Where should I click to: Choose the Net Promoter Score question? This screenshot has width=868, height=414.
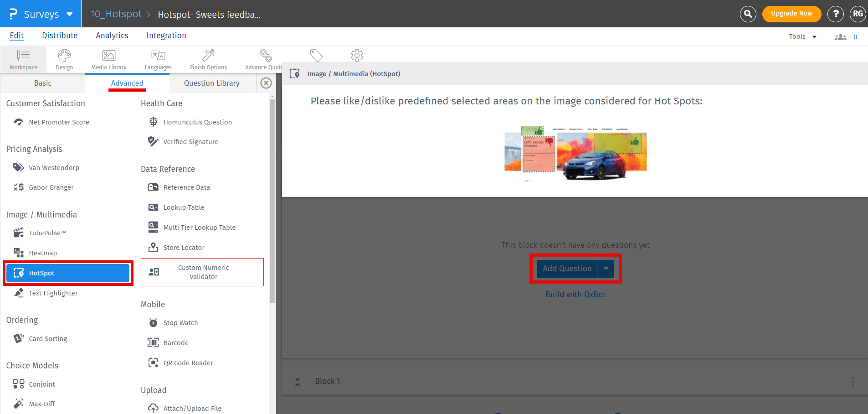click(59, 122)
